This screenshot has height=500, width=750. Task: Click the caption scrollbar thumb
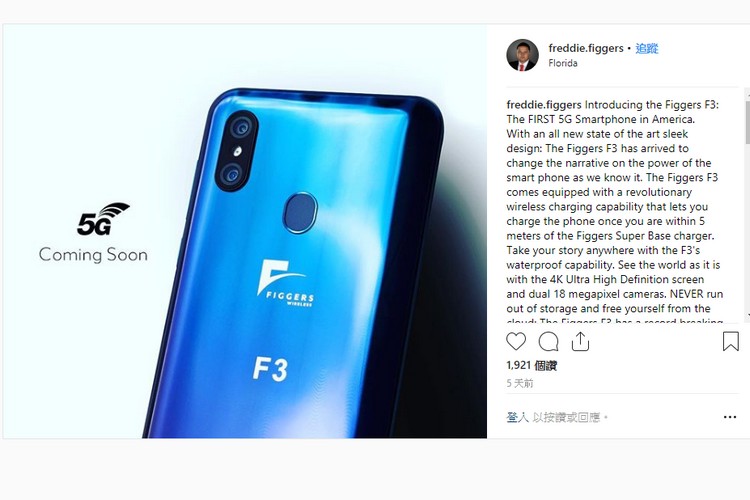point(747,122)
